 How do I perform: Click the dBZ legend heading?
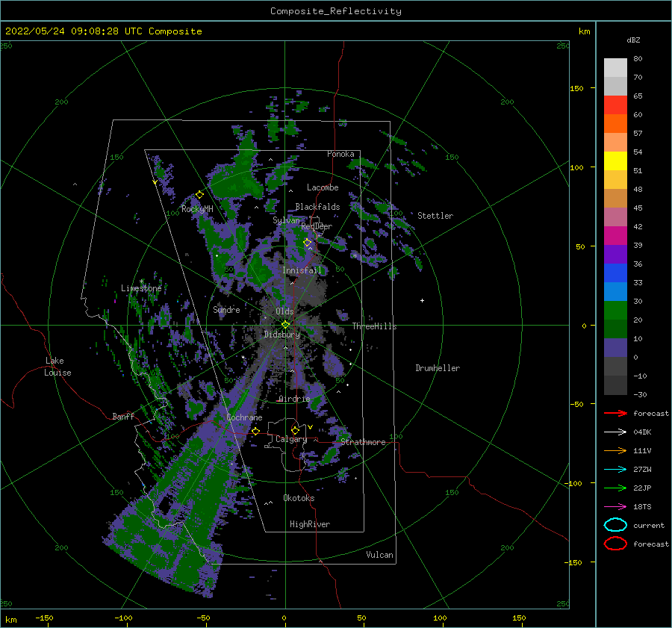tap(633, 40)
